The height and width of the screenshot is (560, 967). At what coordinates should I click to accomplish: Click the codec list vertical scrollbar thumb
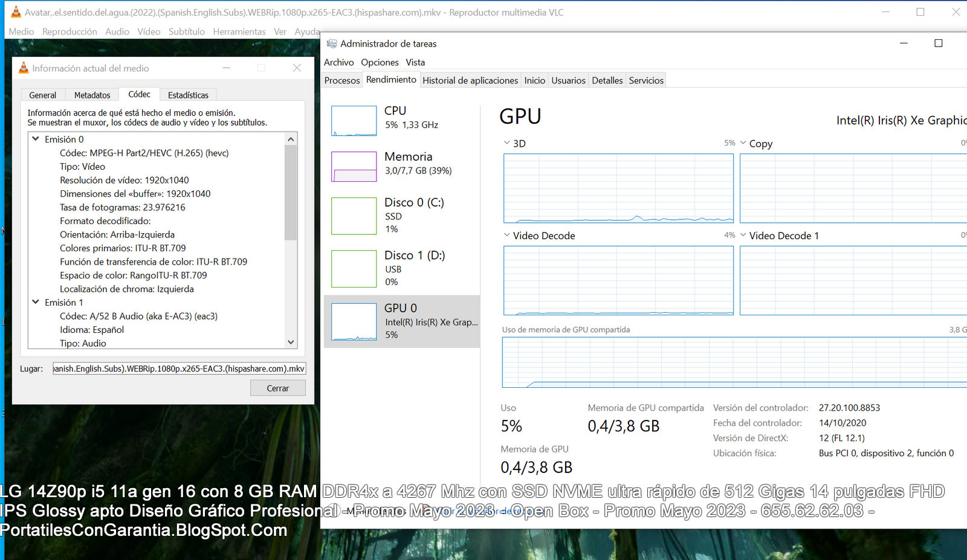point(291,192)
